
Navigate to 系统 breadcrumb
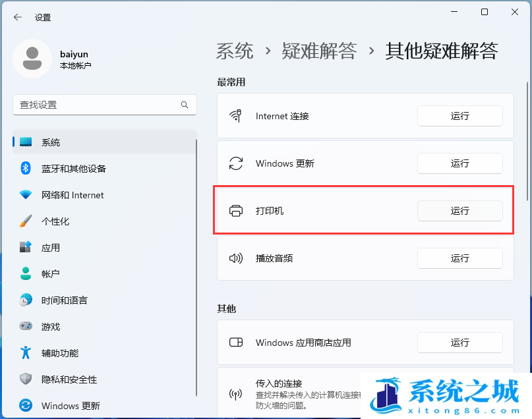pos(235,51)
